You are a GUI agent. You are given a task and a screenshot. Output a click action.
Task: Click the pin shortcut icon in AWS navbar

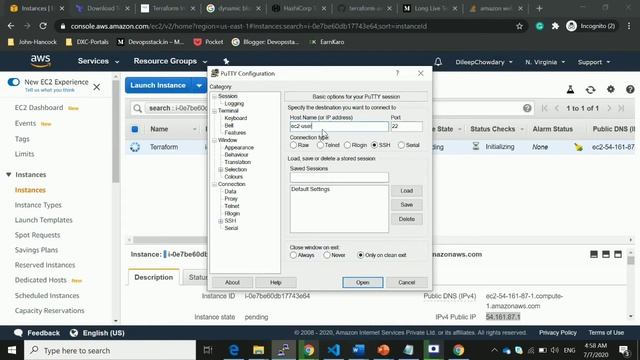click(226, 61)
